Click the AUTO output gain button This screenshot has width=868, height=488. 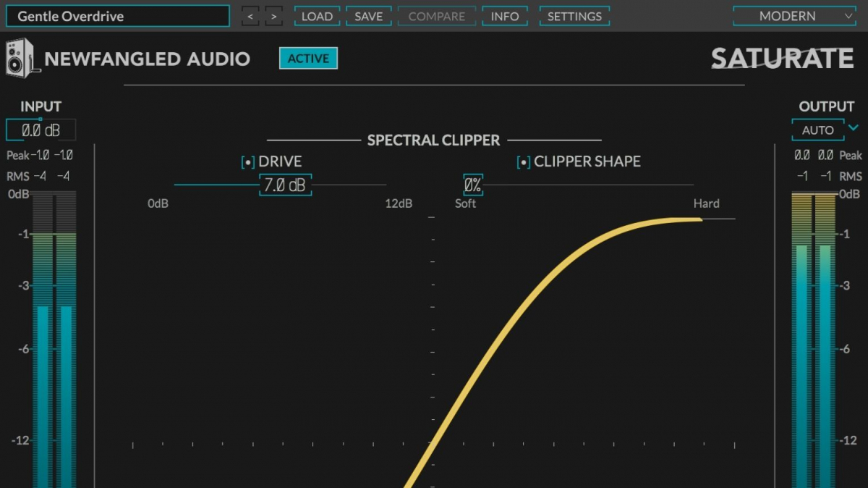click(x=818, y=130)
